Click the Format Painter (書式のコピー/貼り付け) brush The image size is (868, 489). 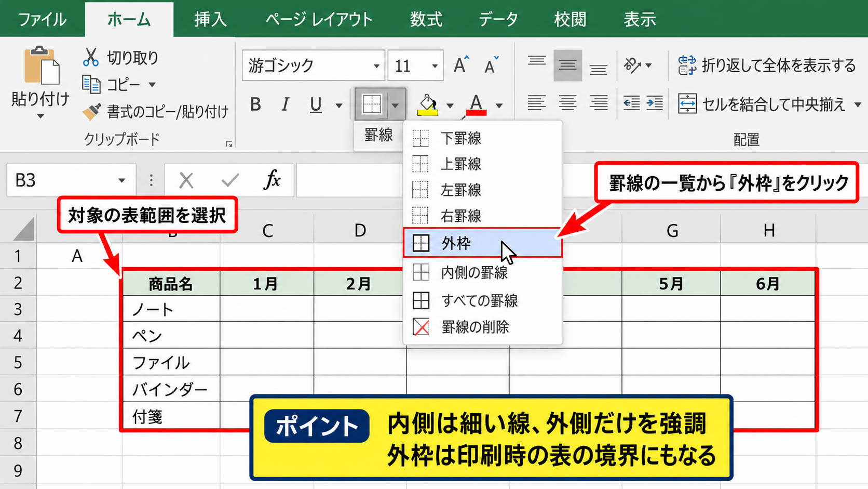[91, 111]
